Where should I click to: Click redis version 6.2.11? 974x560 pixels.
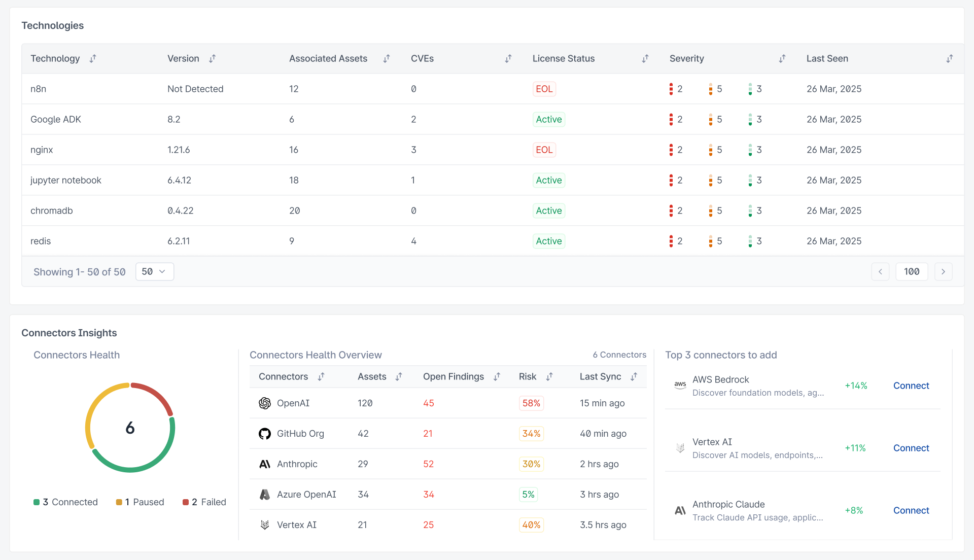tap(179, 241)
